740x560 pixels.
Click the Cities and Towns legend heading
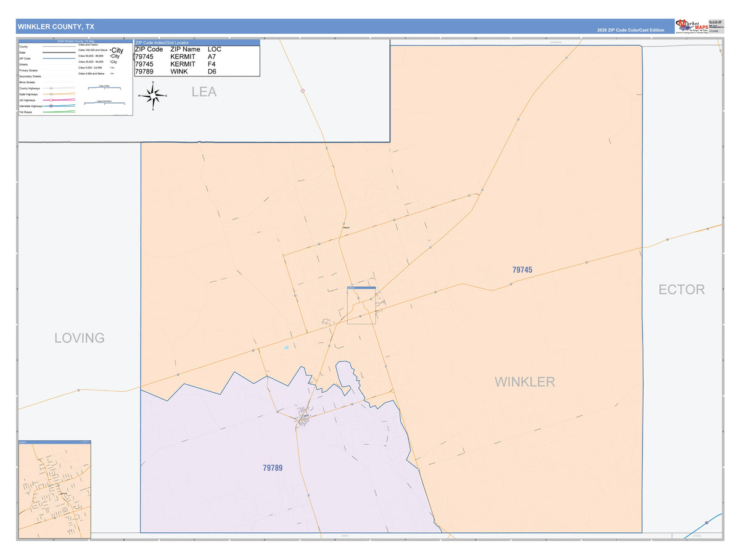[88, 45]
